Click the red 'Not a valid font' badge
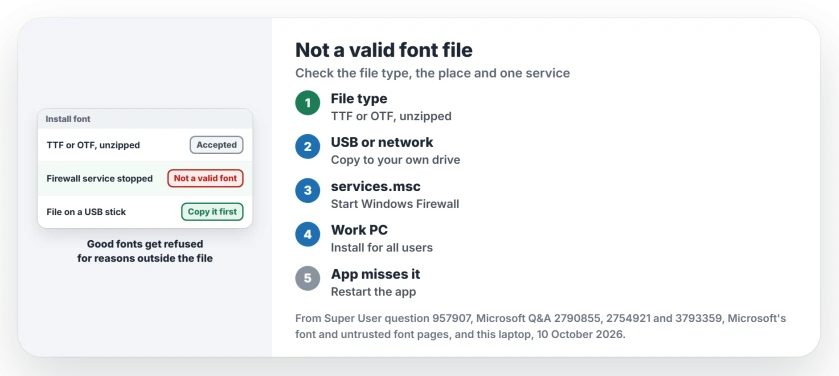The image size is (839, 376). tap(205, 178)
